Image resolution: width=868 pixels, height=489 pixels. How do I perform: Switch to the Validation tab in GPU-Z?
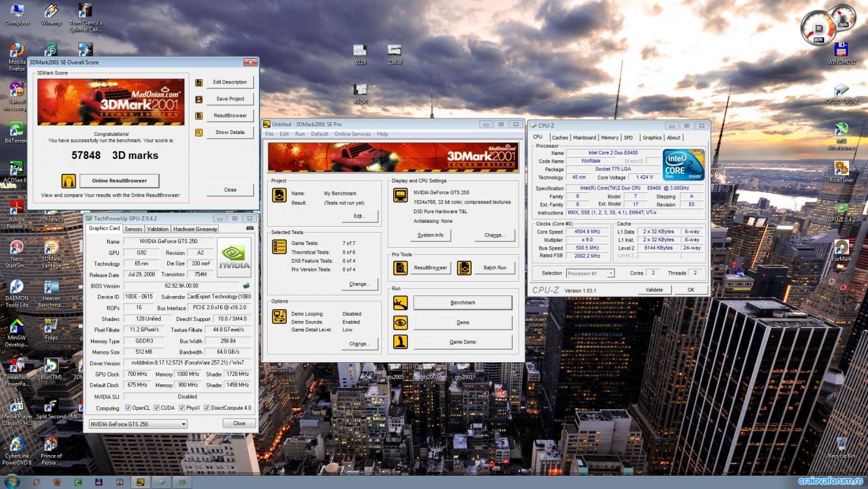tap(157, 229)
